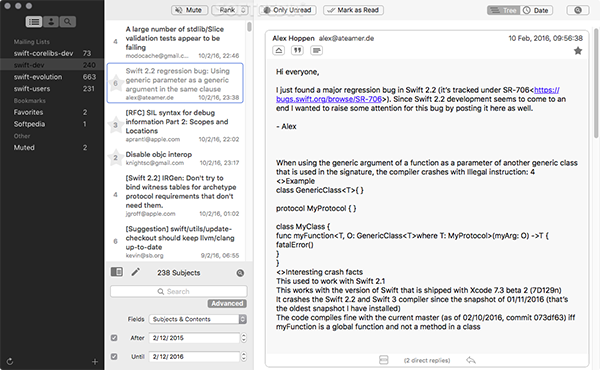The image size is (600, 370).
Task: Switch sidebar to people view
Action: click(51, 22)
